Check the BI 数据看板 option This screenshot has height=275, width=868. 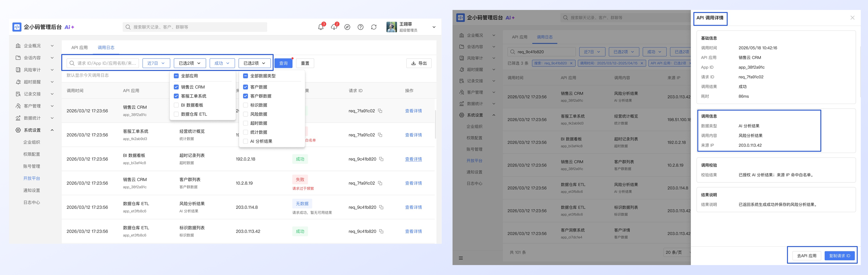[176, 105]
